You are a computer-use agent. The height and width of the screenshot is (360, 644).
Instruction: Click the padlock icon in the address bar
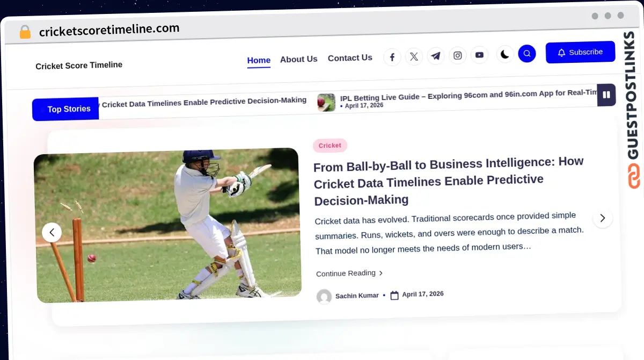pyautogui.click(x=25, y=32)
